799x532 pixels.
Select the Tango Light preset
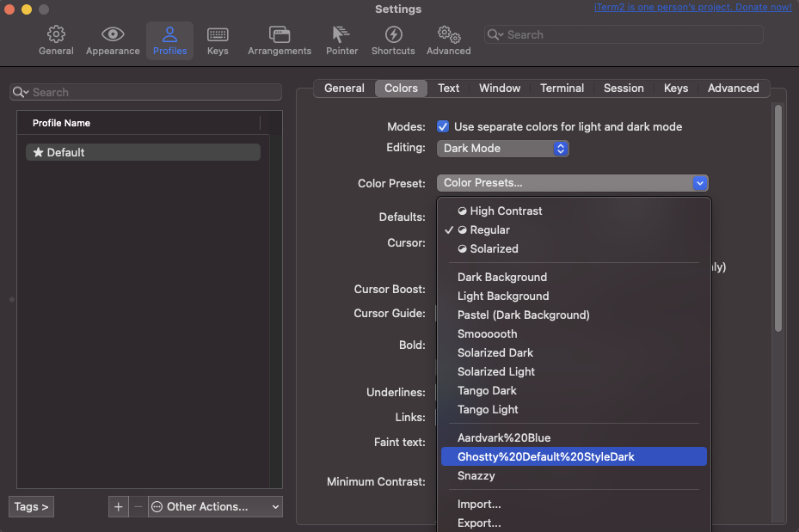pos(574,409)
